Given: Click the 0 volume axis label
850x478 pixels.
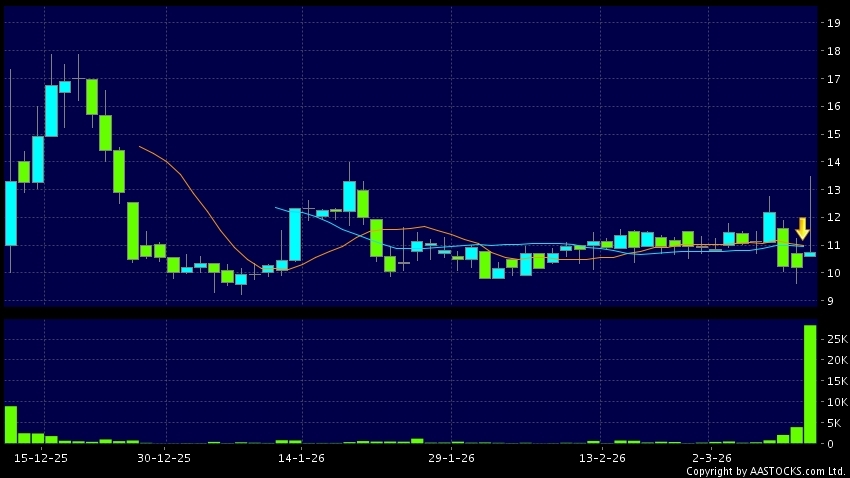Looking at the screenshot, I should point(828,443).
